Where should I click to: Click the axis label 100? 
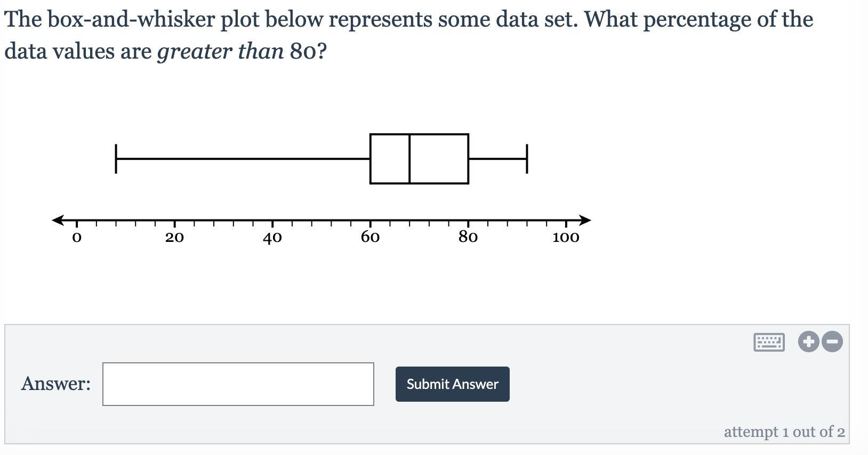click(x=566, y=237)
